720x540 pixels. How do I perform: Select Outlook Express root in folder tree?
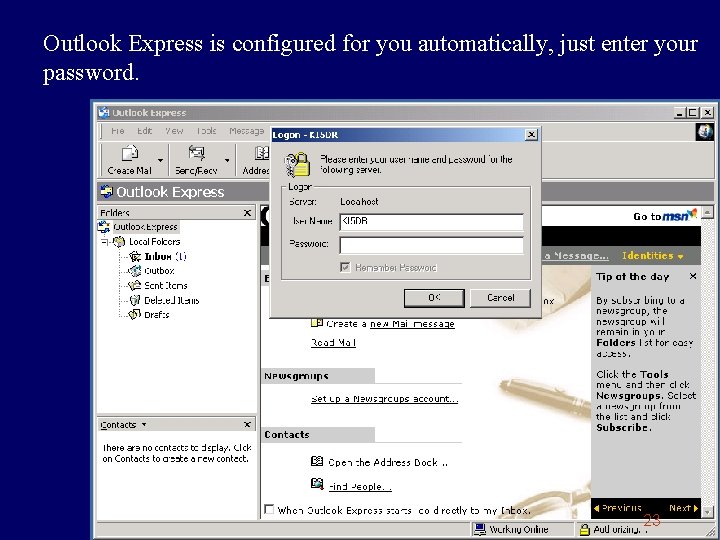145,227
